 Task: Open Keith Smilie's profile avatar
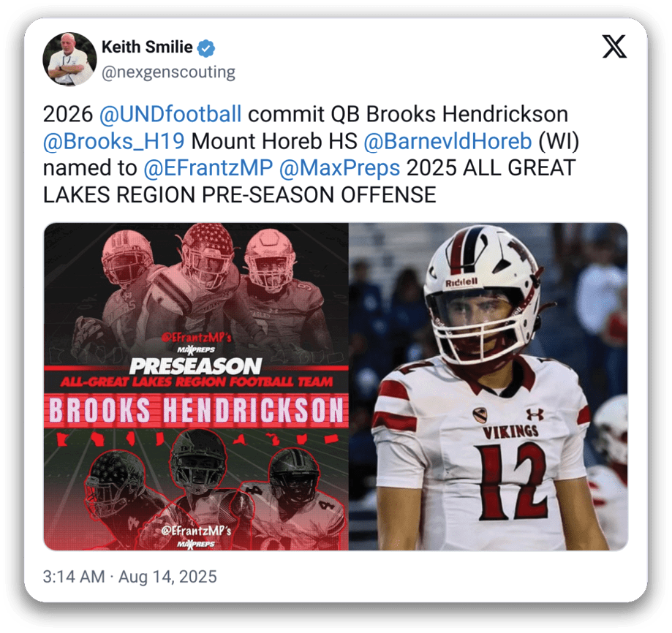click(69, 59)
